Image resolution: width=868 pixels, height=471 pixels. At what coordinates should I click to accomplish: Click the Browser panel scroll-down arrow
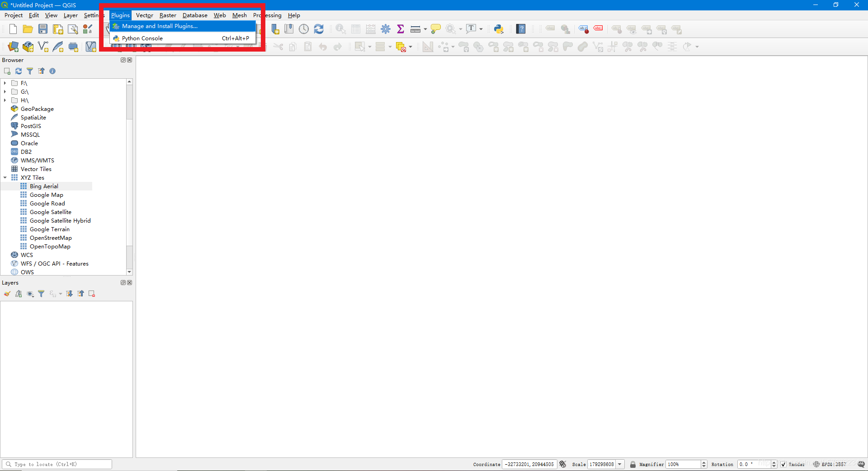coord(129,272)
